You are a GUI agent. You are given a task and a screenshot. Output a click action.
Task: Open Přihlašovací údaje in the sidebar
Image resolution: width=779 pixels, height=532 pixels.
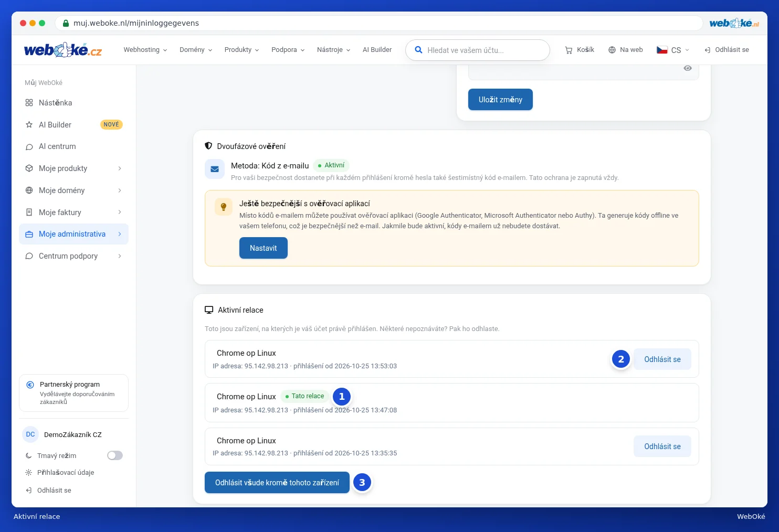coord(66,473)
